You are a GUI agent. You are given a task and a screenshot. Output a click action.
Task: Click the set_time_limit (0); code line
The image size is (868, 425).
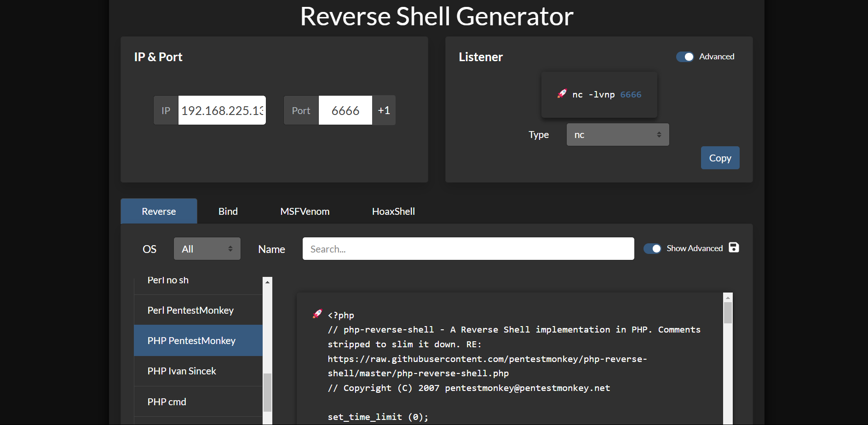[378, 417]
